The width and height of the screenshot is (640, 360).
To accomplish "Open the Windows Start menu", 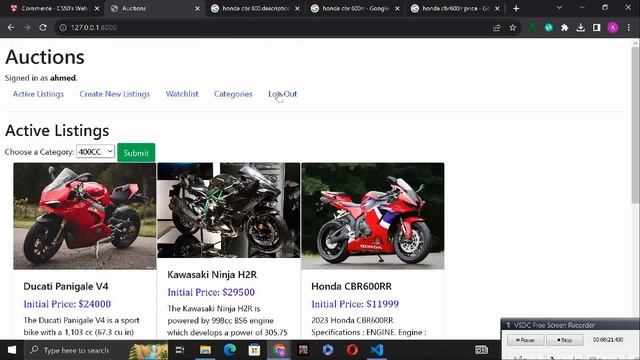I will coord(12,350).
